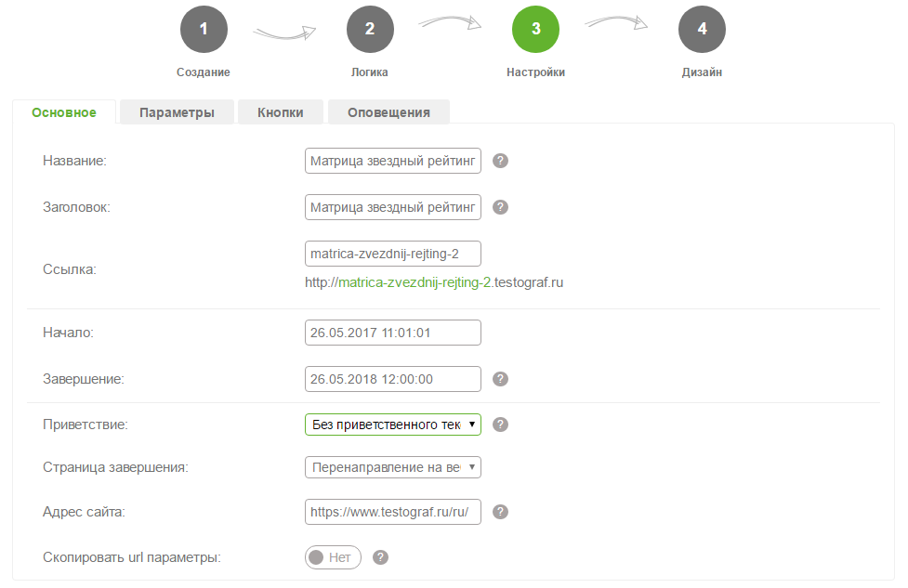Expand the Приветствие dropdown
The height and width of the screenshot is (588, 908).
click(x=392, y=425)
